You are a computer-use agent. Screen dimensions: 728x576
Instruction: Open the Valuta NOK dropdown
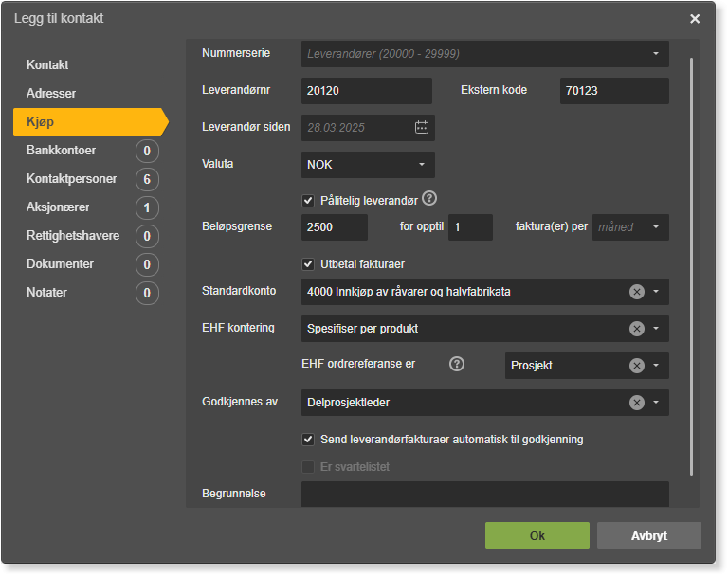coord(368,165)
